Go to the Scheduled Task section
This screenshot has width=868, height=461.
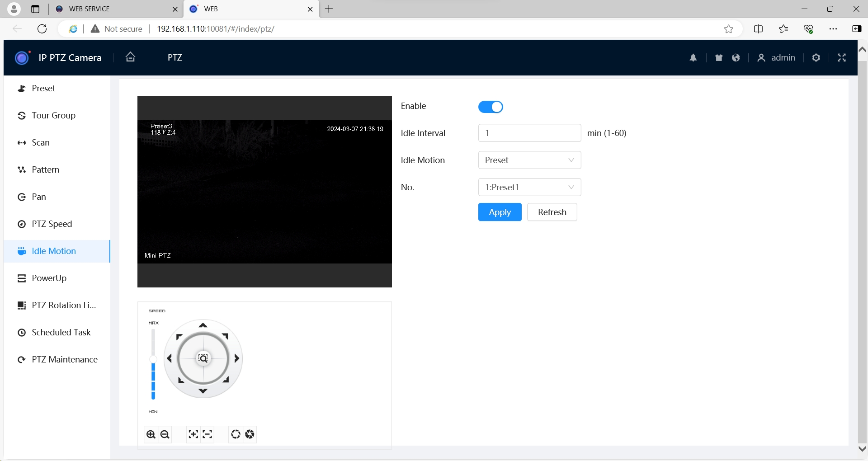tap(61, 332)
